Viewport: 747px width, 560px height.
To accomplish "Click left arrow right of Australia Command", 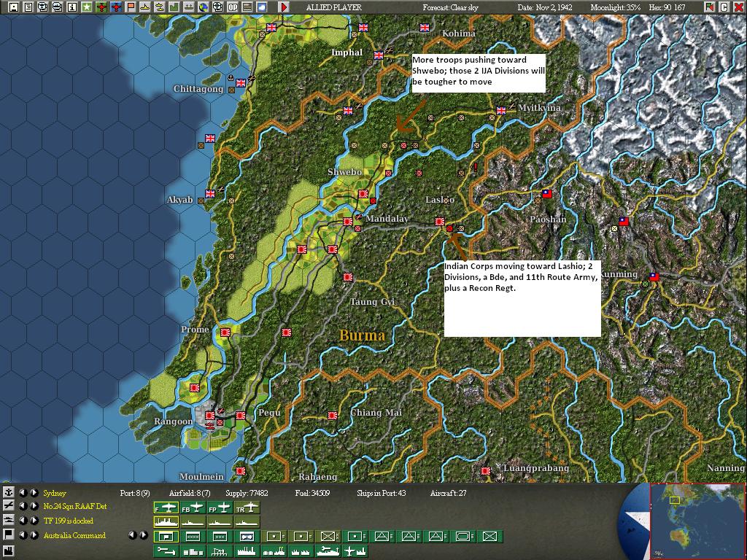I will (133, 535).
